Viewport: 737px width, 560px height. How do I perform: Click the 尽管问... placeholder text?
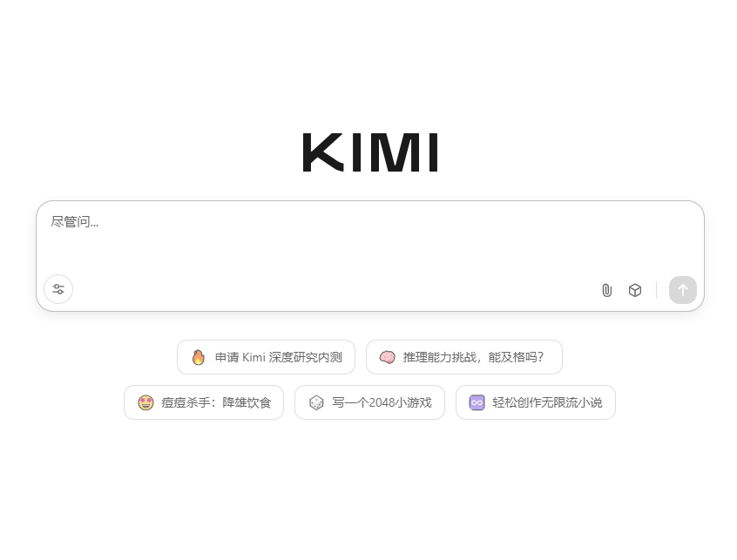point(75,222)
